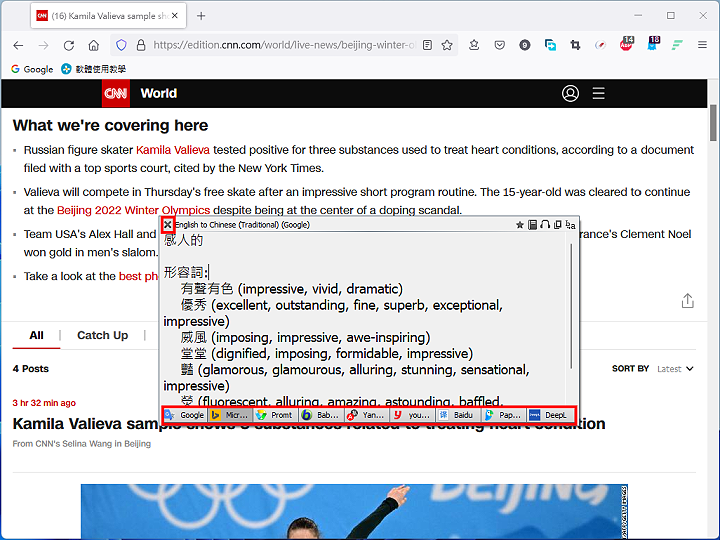Viewport: 720px width, 540px height.
Task: Switch the translator to Baidu
Action: [x=457, y=415]
